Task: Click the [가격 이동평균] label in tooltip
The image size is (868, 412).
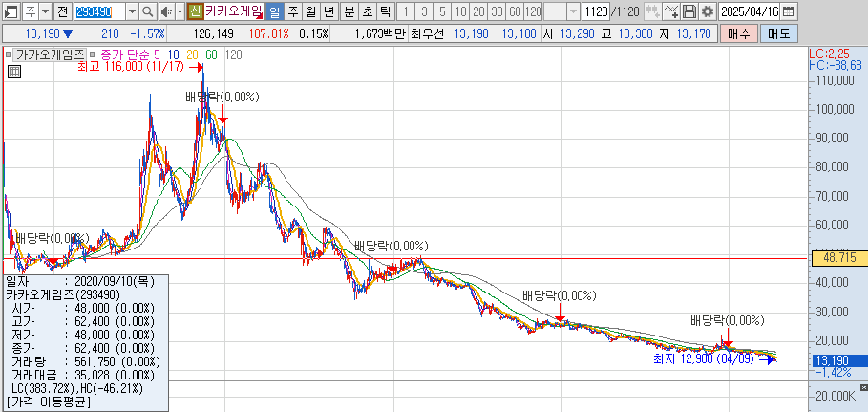Action: tap(49, 401)
